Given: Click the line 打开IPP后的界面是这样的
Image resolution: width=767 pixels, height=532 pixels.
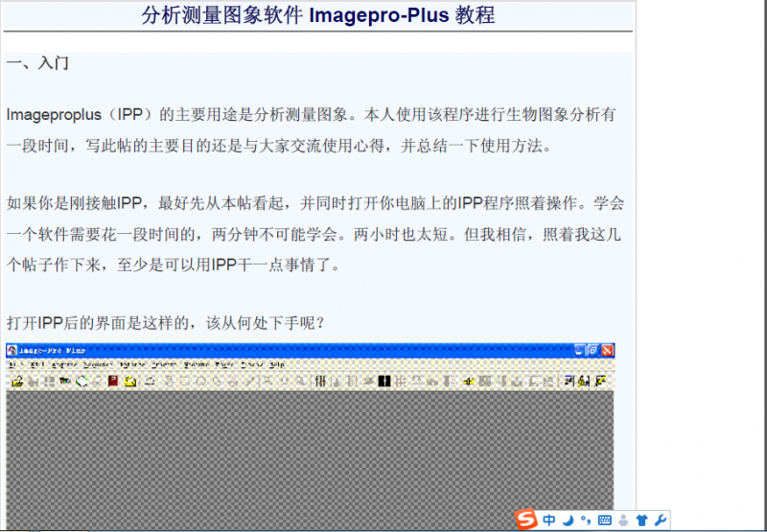Looking at the screenshot, I should tap(165, 323).
